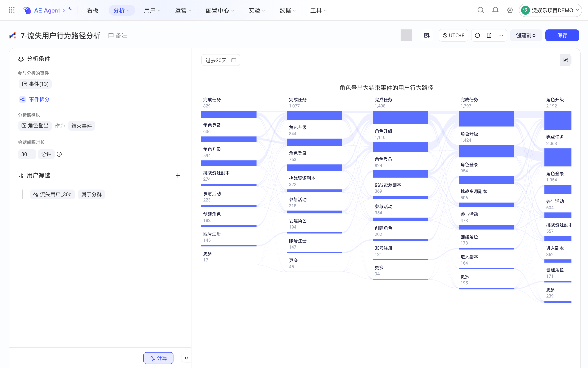The width and height of the screenshot is (588, 368).
Task: Select the 事件(13) events chip
Action: click(x=35, y=84)
